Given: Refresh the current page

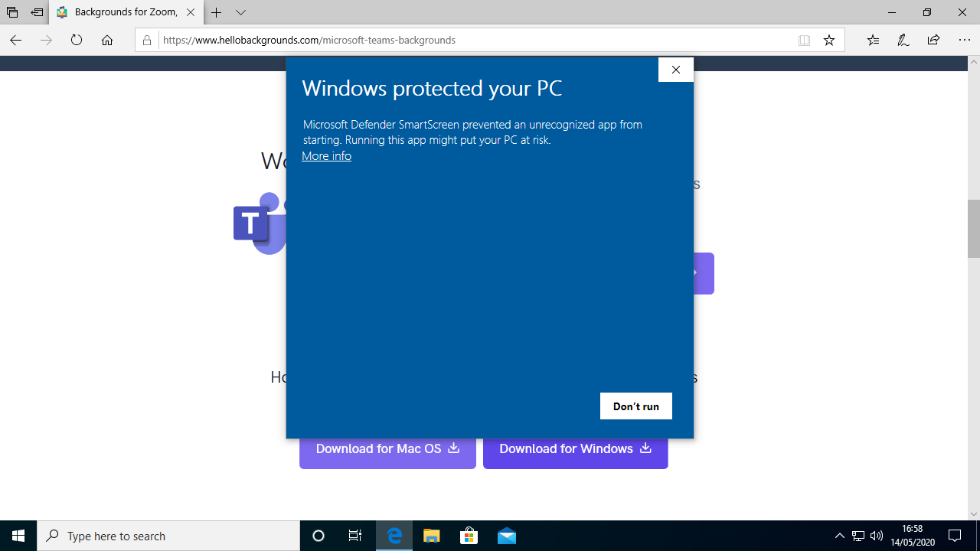Looking at the screenshot, I should pyautogui.click(x=77, y=40).
